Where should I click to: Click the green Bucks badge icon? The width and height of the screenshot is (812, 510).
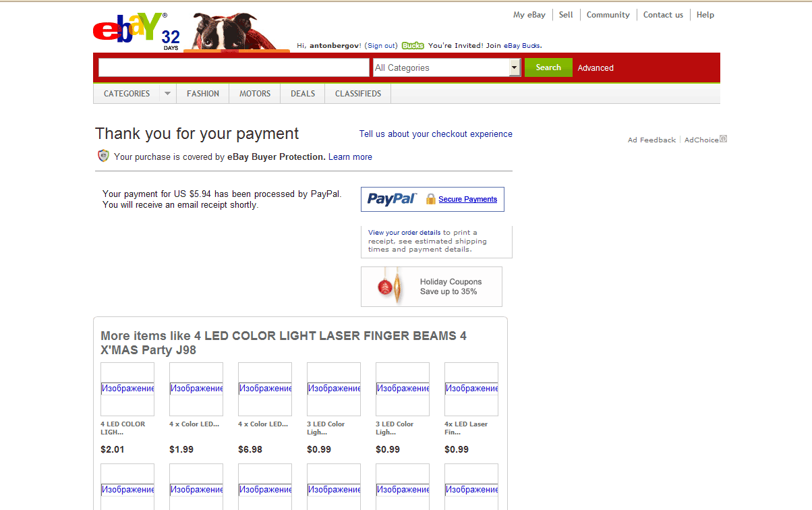click(x=413, y=45)
